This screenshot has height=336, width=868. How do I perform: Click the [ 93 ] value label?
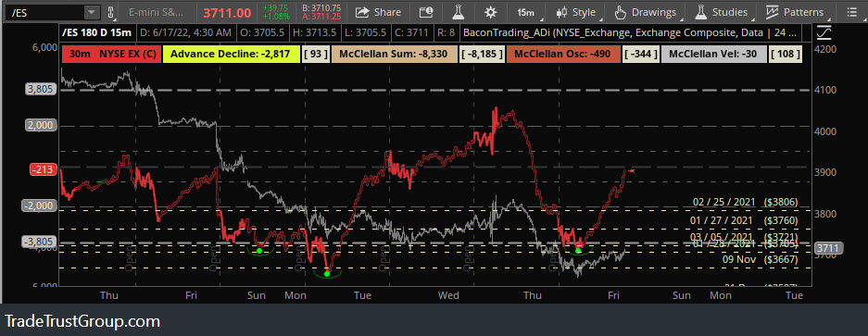tap(316, 55)
